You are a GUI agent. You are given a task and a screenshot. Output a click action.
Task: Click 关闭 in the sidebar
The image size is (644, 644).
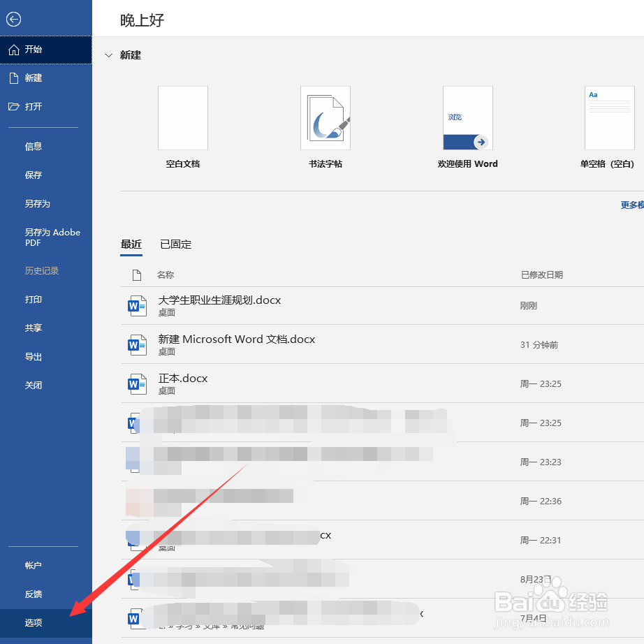[x=34, y=386]
